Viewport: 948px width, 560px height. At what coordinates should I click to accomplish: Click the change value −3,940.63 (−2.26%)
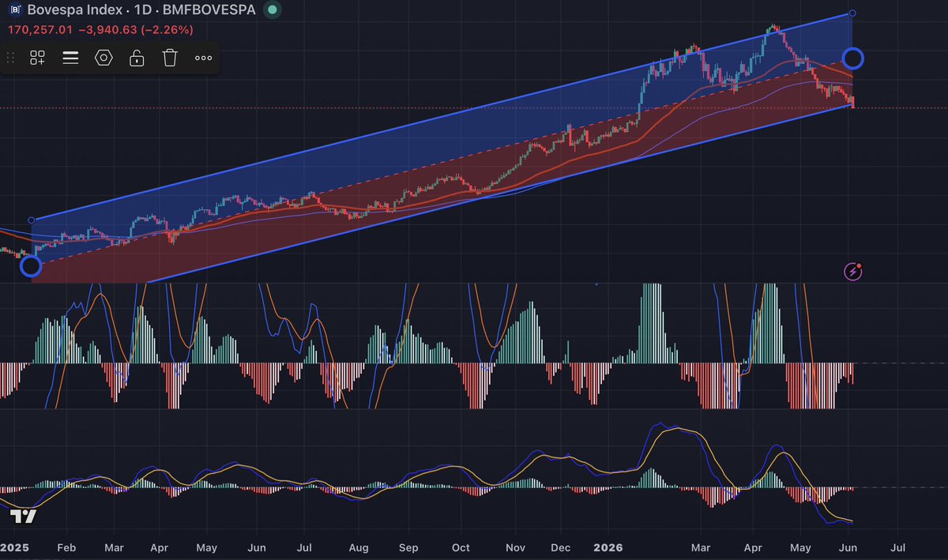pyautogui.click(x=135, y=30)
